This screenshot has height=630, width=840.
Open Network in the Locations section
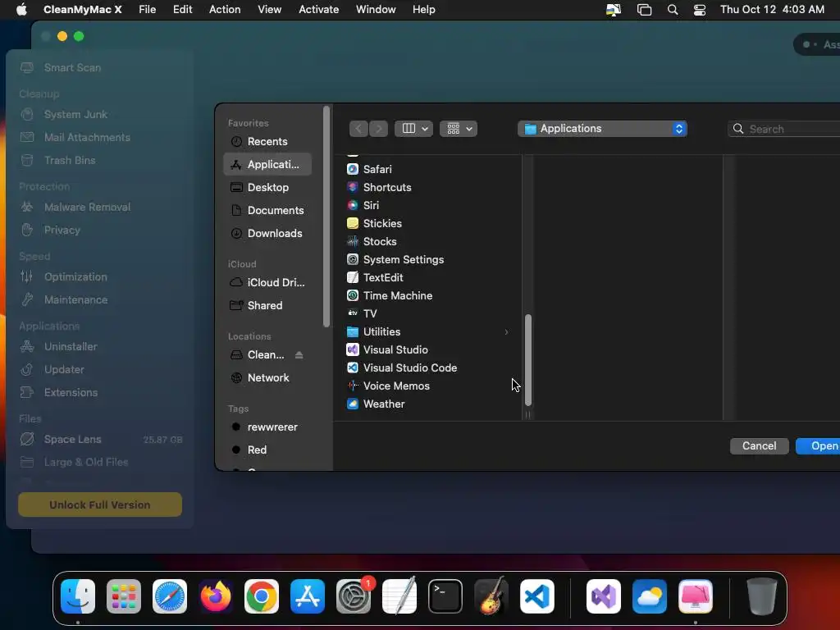[267, 377]
